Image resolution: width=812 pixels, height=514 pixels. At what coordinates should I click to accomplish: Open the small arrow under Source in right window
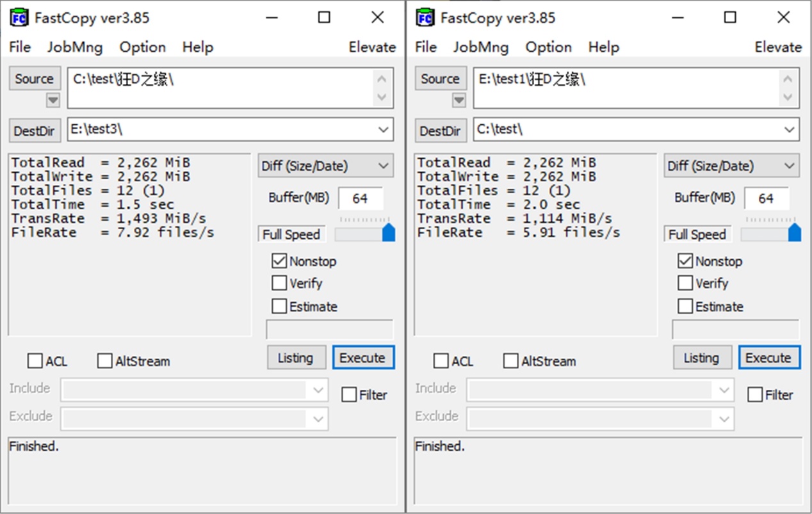459,100
